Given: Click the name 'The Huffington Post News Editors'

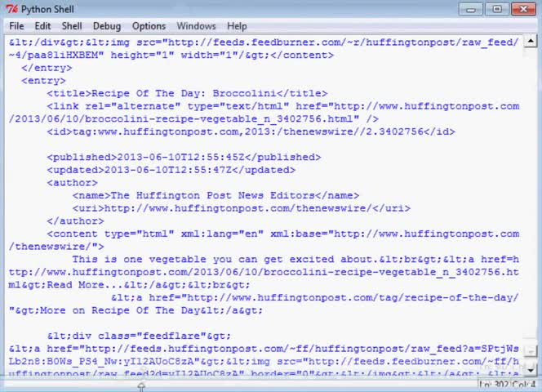Looking at the screenshot, I should (212, 196).
